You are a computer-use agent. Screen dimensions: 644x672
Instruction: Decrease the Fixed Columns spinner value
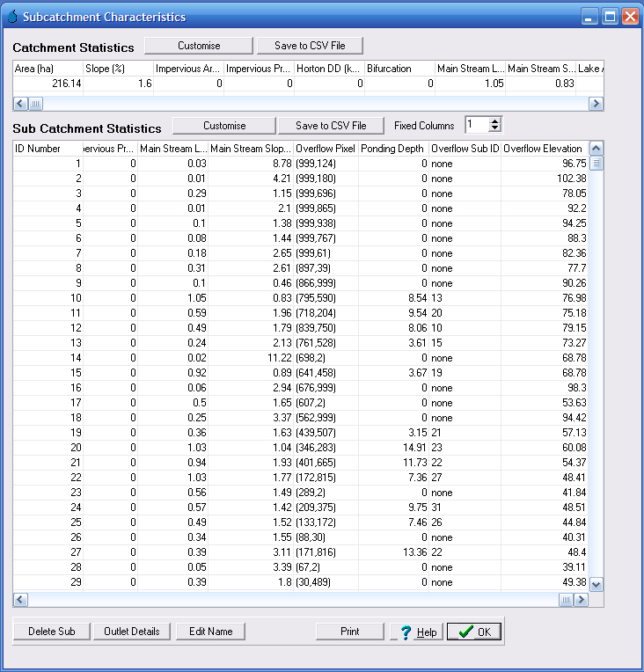click(494, 129)
